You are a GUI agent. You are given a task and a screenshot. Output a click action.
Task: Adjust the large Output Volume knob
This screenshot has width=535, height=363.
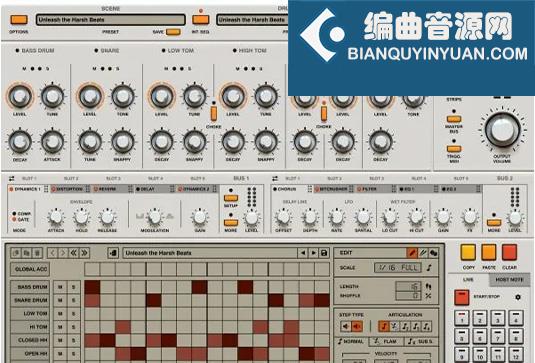pyautogui.click(x=502, y=130)
